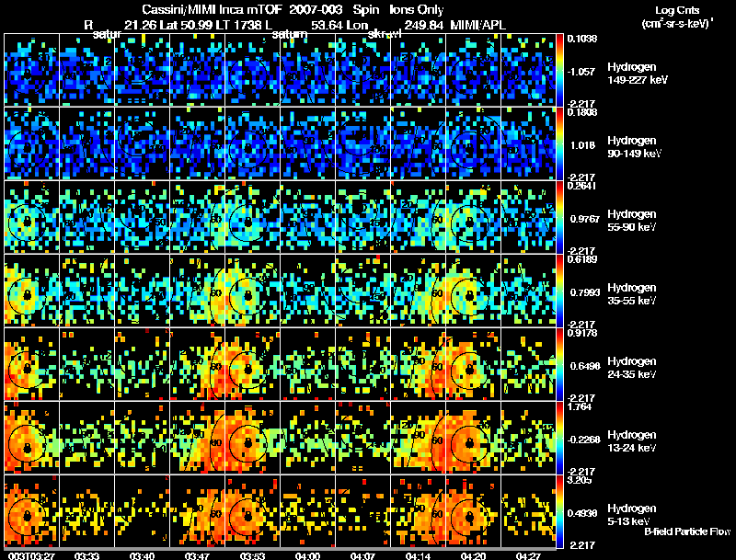Click the 03:40 Hydrogen 149-227 keV image
This screenshot has width=736, height=560.
point(142,69)
